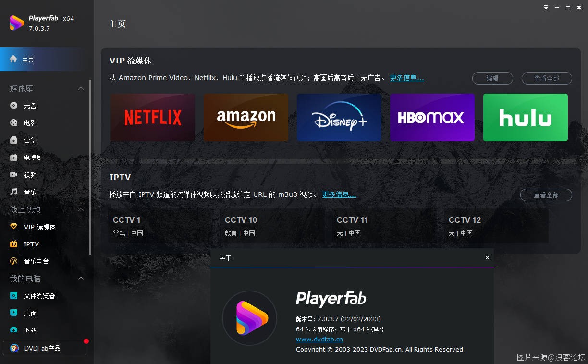Viewport: 588px width, 364px height.
Task: Click the music note icon for 音乐
Action: (14, 192)
